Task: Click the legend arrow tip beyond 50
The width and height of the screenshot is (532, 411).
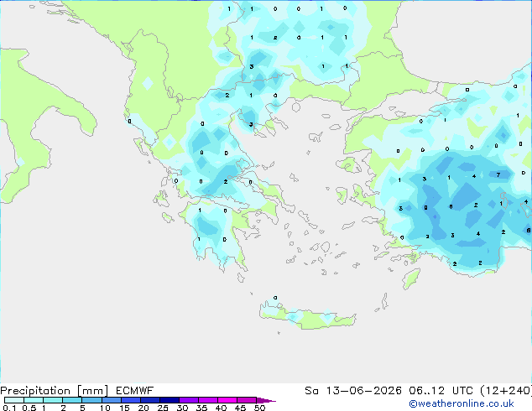Action: [266, 400]
